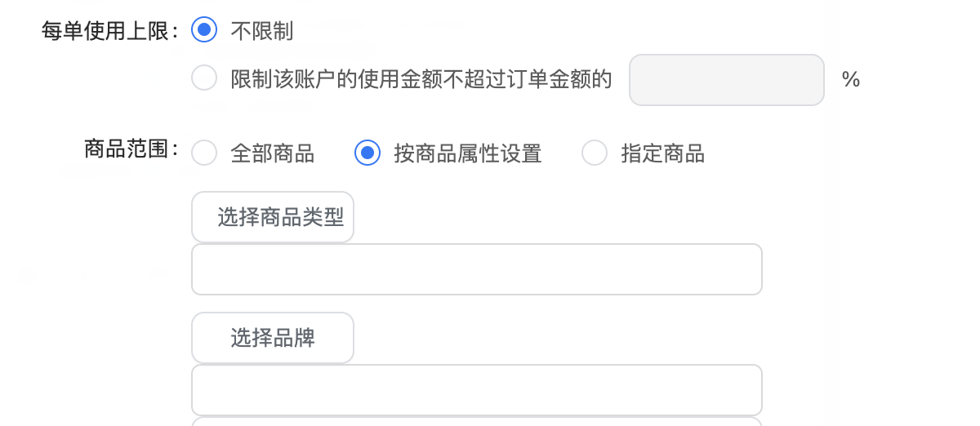Click the partially visible box at the bottom

point(476,421)
